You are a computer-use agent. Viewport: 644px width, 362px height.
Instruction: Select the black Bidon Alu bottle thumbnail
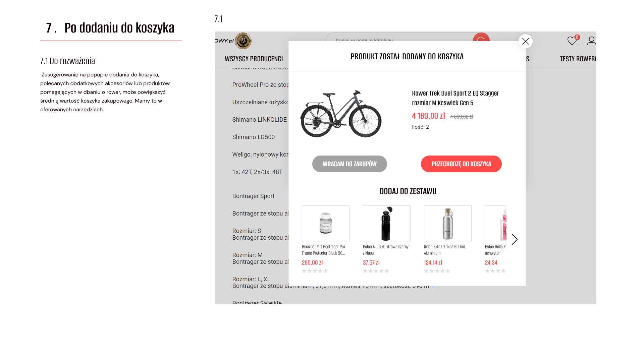click(x=386, y=224)
